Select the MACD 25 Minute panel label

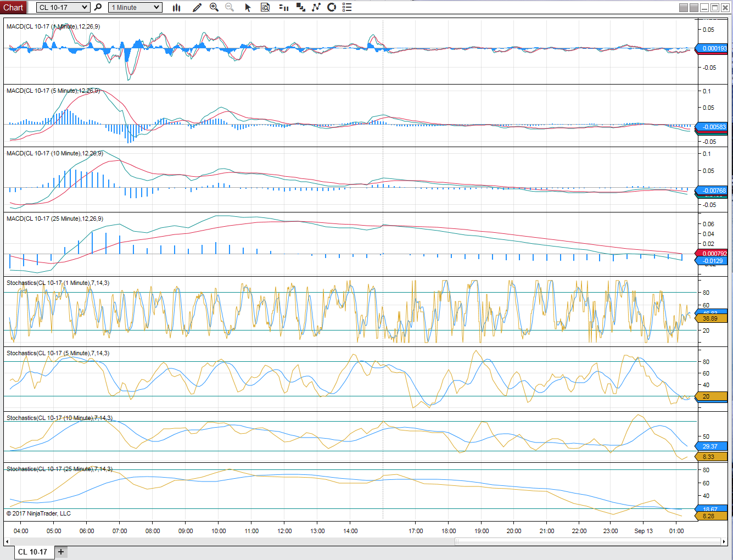click(x=55, y=219)
